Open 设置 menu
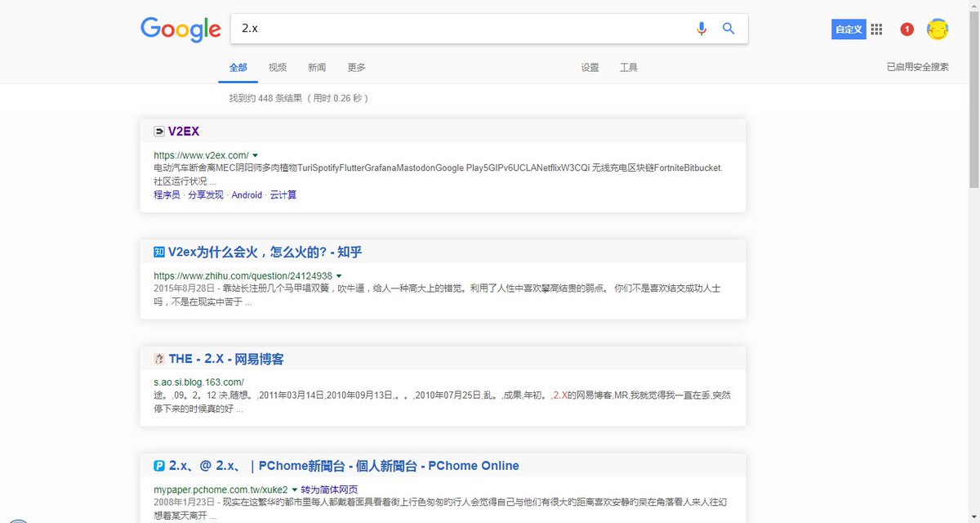Screen dimensions: 980x523 coord(590,68)
